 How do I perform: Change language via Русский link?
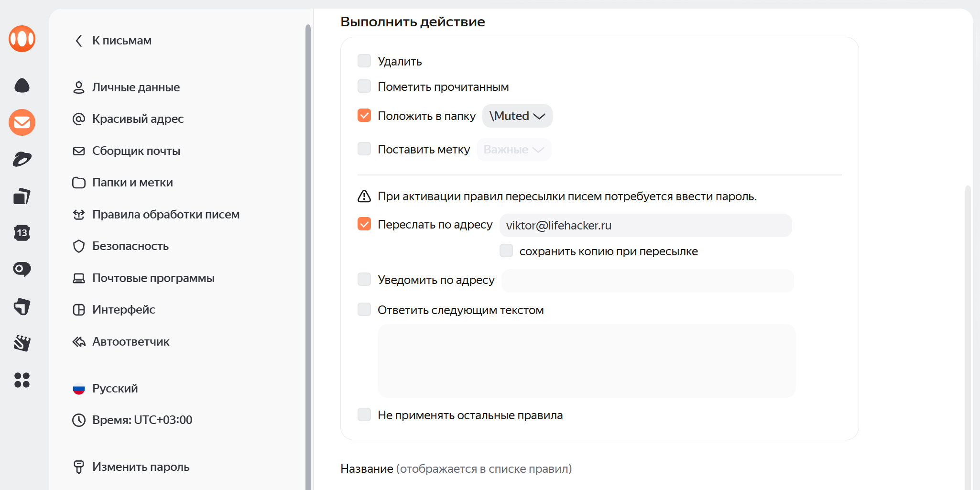(115, 389)
